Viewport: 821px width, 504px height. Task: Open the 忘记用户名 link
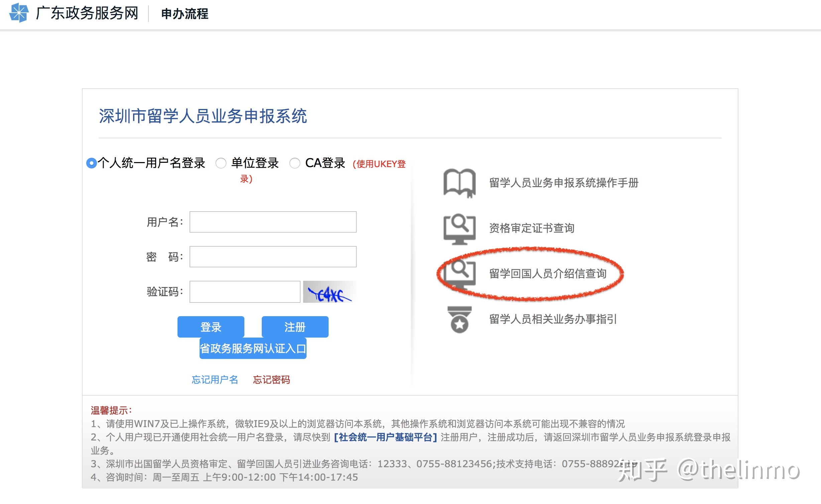215,380
